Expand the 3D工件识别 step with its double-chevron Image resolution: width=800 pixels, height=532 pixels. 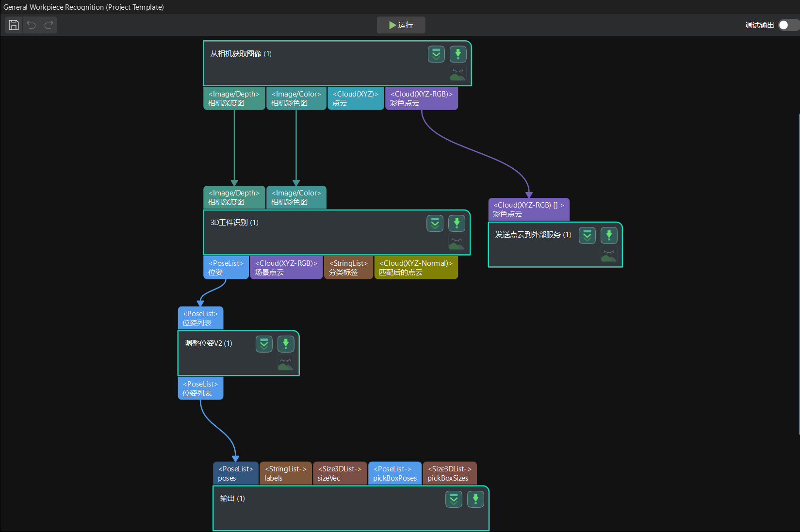click(x=435, y=223)
